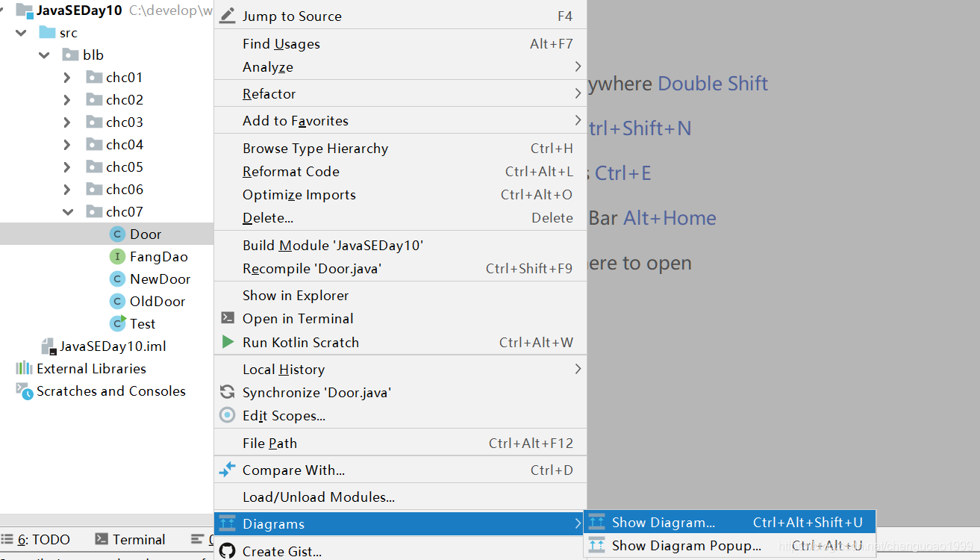Click the Create Gist GitHub icon

[x=228, y=551]
